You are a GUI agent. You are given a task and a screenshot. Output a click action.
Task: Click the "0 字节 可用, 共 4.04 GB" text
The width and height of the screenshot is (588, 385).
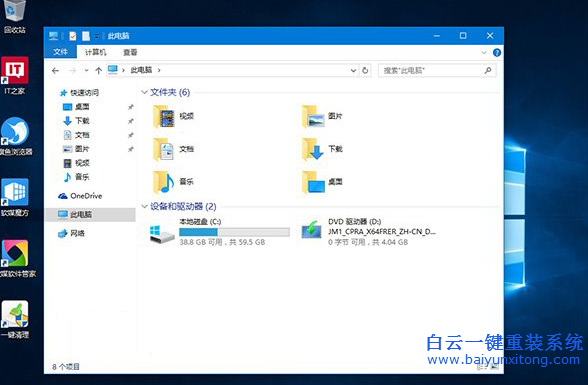(x=368, y=242)
